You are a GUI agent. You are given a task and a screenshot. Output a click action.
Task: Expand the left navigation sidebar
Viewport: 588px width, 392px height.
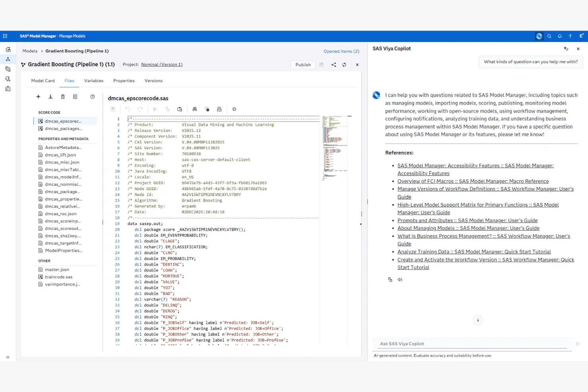click(x=8, y=357)
